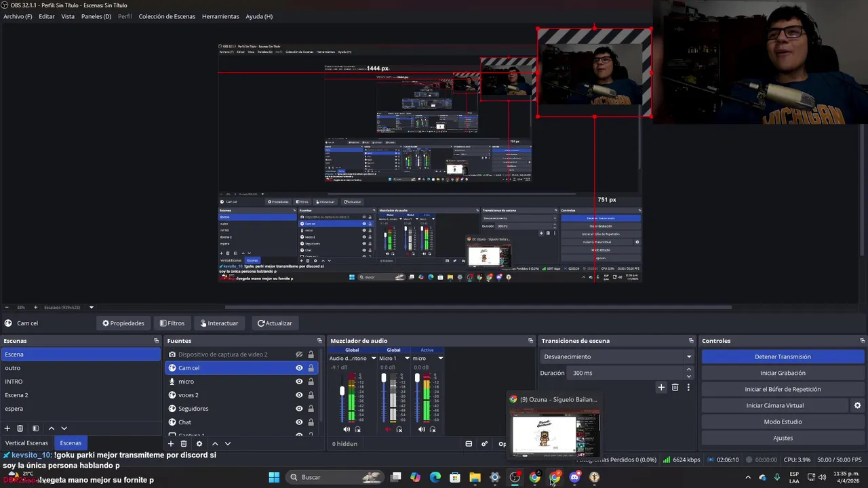868x488 pixels.
Task: Increase transition duration with the up stepper
Action: click(x=689, y=369)
